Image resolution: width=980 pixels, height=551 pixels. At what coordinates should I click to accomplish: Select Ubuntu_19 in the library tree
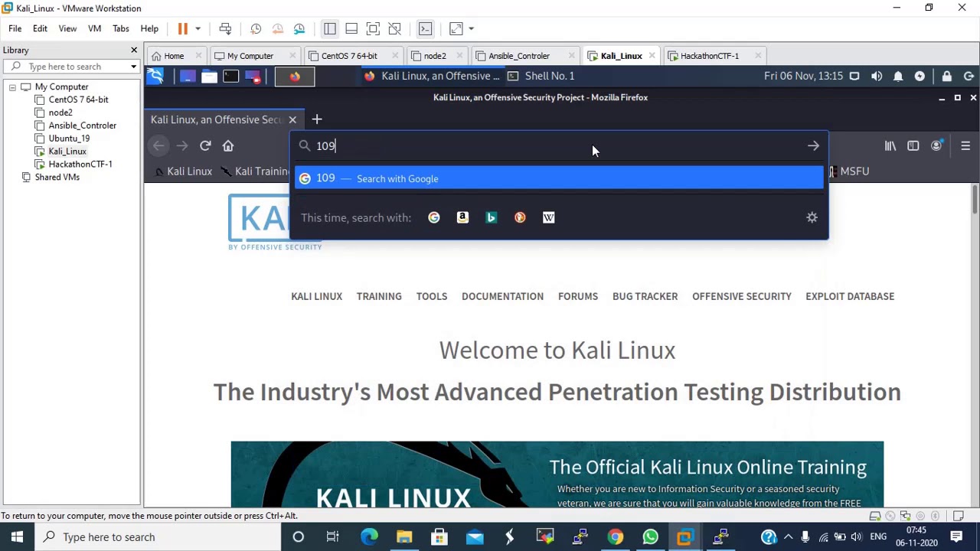click(69, 139)
